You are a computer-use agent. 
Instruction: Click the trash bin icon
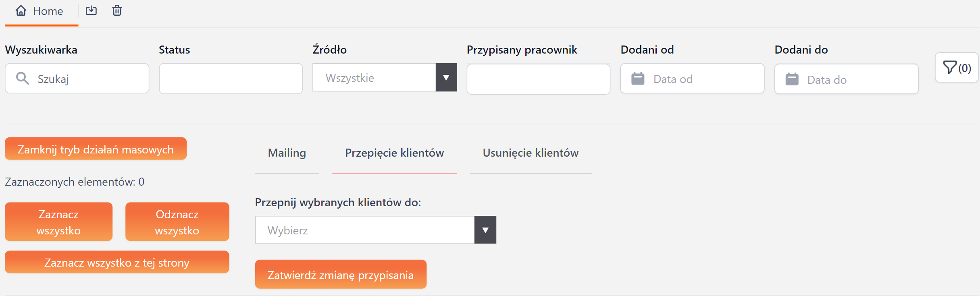coord(117,11)
